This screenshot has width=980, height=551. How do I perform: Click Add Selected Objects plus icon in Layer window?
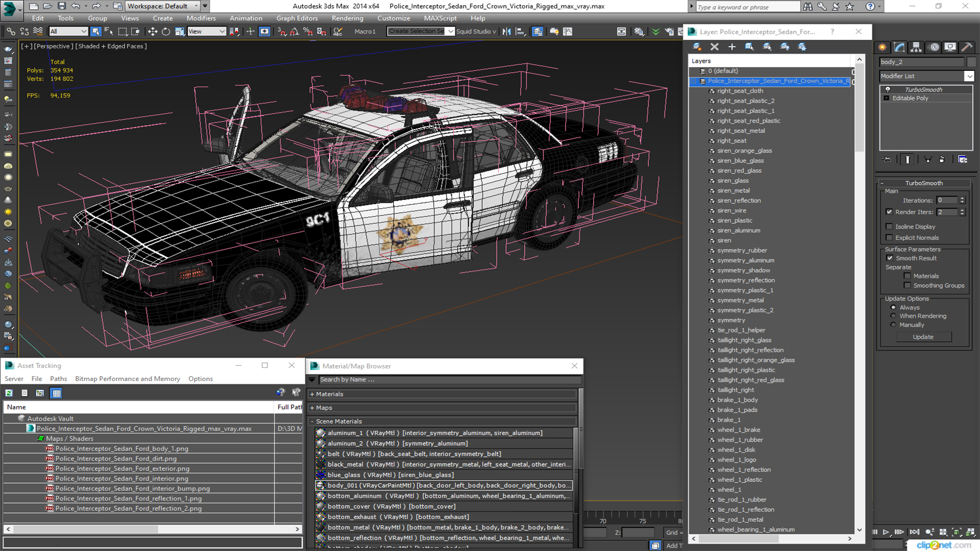pos(732,46)
